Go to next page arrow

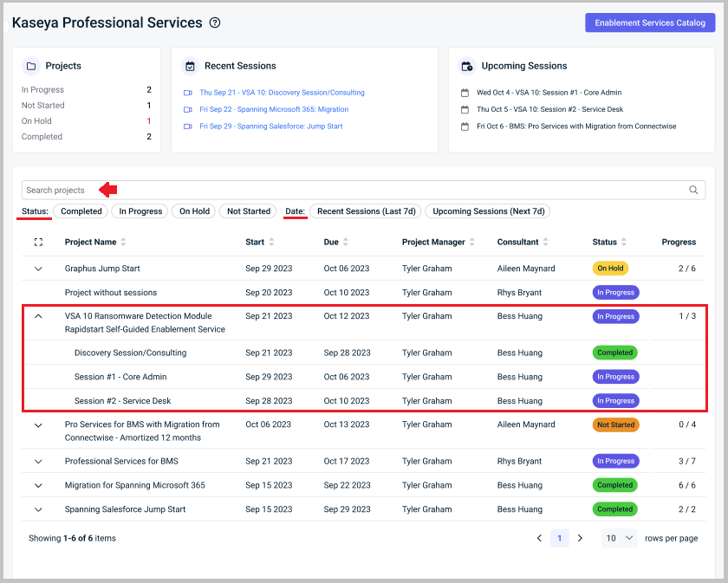click(581, 538)
